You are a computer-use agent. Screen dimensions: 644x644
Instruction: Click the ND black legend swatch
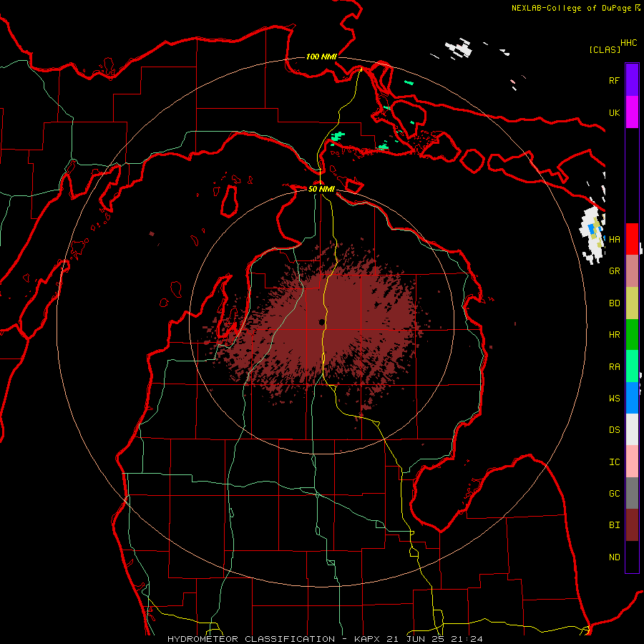click(x=632, y=557)
